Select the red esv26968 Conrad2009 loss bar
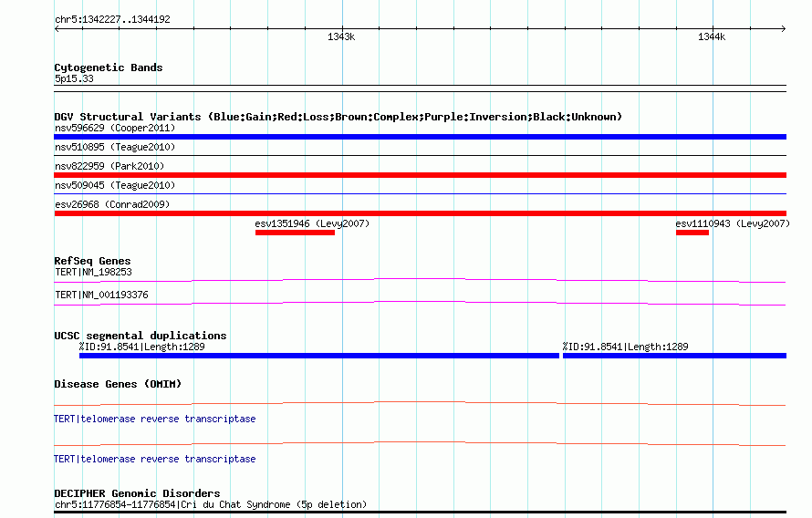The image size is (812, 518). click(420, 213)
